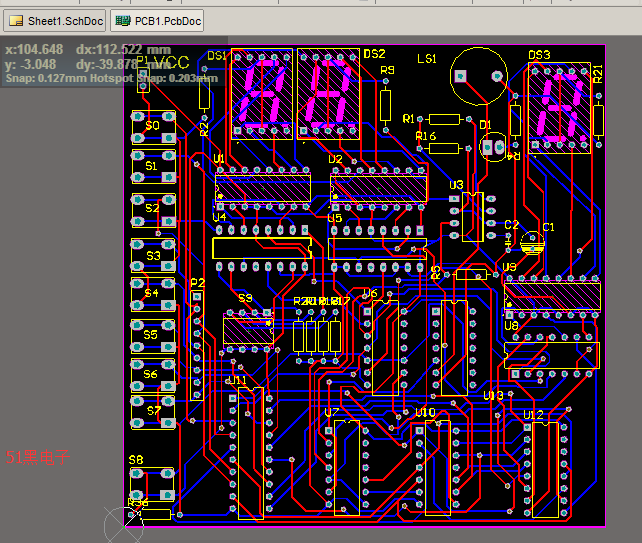The width and height of the screenshot is (642, 543).
Task: Select the S4 push button footprint
Action: click(153, 295)
